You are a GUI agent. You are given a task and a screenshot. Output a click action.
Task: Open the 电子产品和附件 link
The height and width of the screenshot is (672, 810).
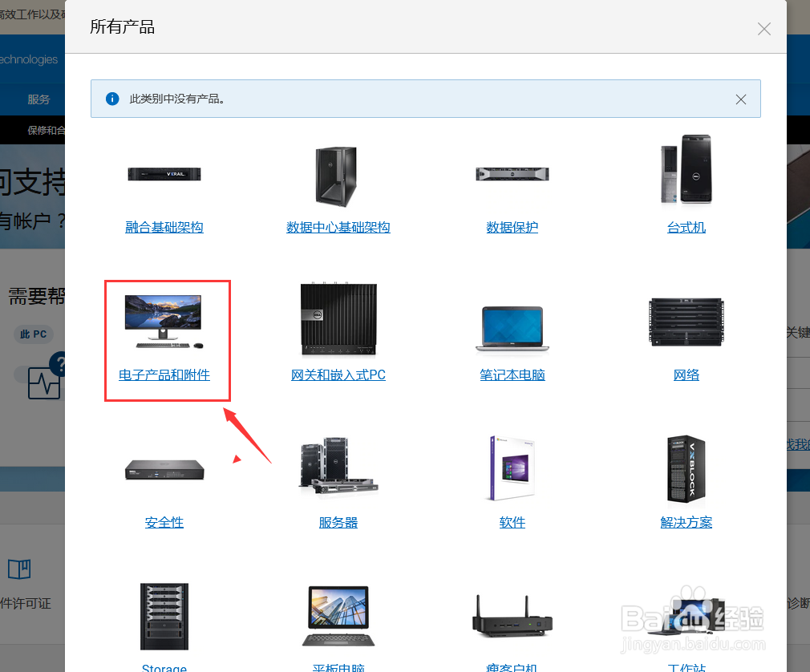[164, 375]
